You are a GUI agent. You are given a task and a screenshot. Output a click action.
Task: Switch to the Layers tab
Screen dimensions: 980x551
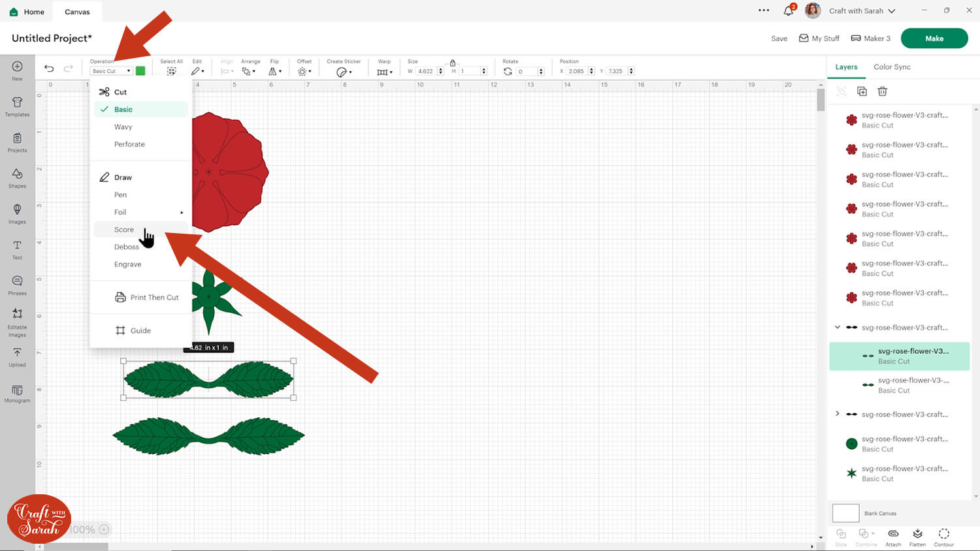pyautogui.click(x=846, y=67)
